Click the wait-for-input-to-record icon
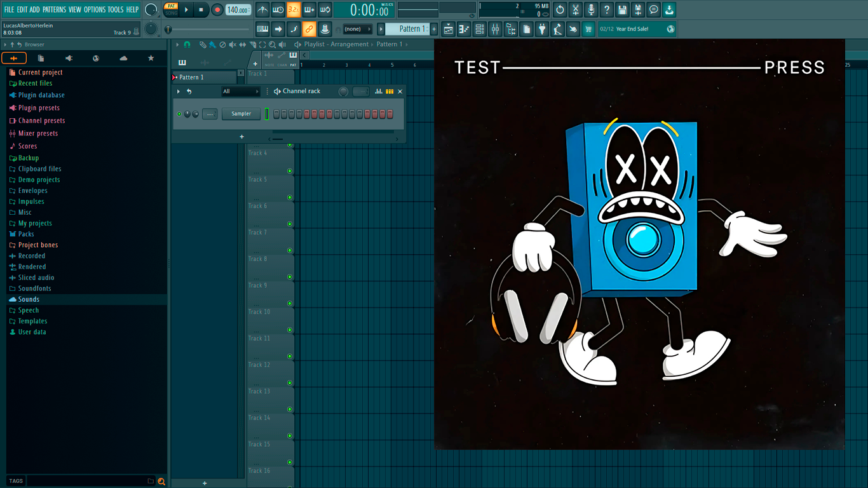Viewport: 868px width, 488px height. coord(278,10)
